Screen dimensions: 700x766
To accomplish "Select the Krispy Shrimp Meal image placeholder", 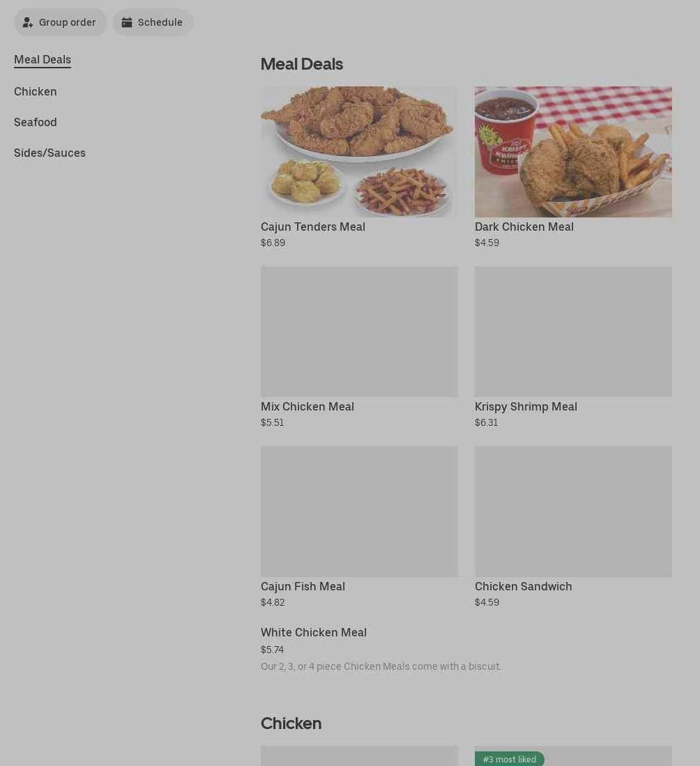I will 573,332.
